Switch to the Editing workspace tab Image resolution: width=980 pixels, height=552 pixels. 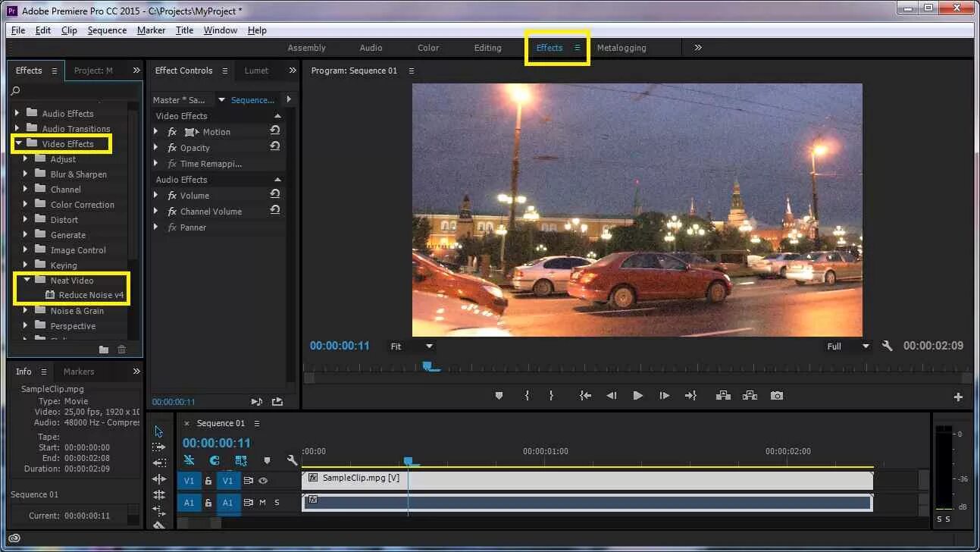tap(488, 47)
